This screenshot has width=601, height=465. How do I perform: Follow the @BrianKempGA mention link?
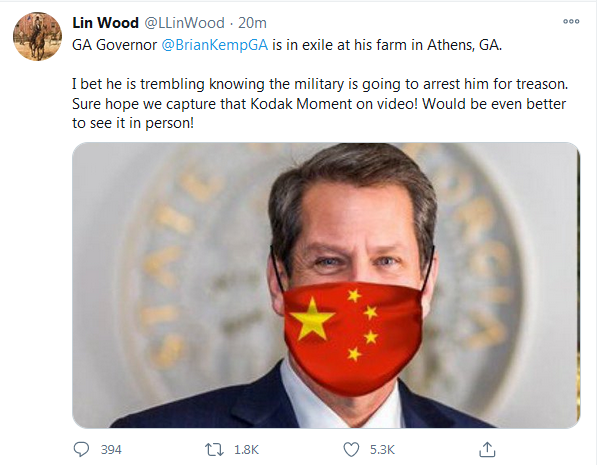(x=215, y=45)
